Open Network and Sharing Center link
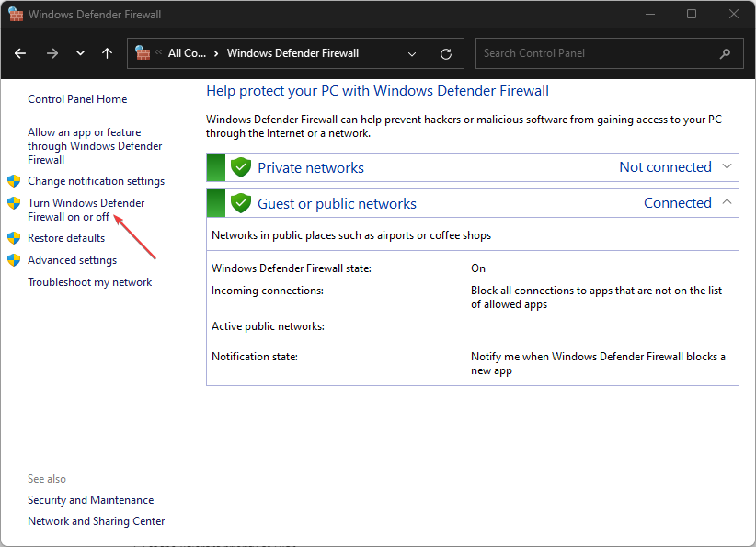 click(x=96, y=520)
